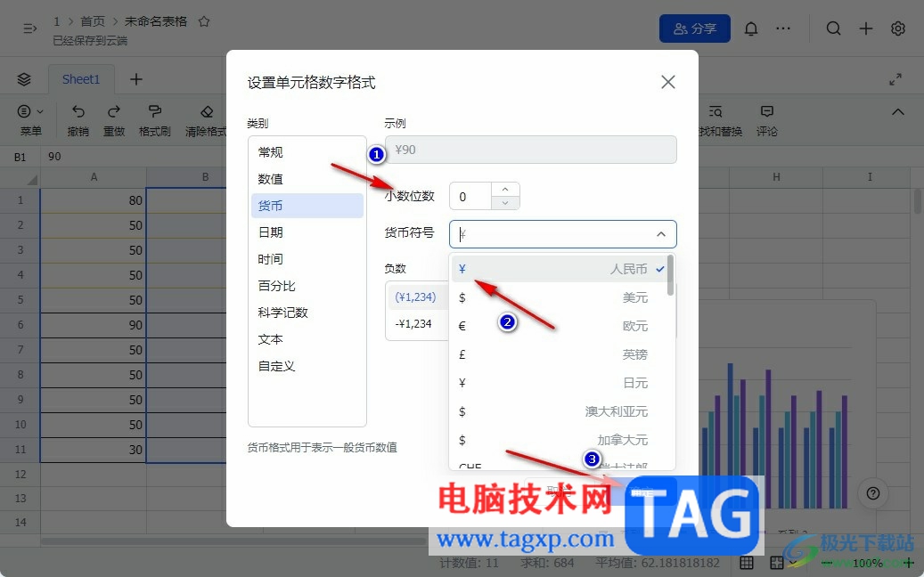Viewport: 924px width, 577px height.
Task: Click the grid view icon in status bar
Action: click(x=746, y=563)
